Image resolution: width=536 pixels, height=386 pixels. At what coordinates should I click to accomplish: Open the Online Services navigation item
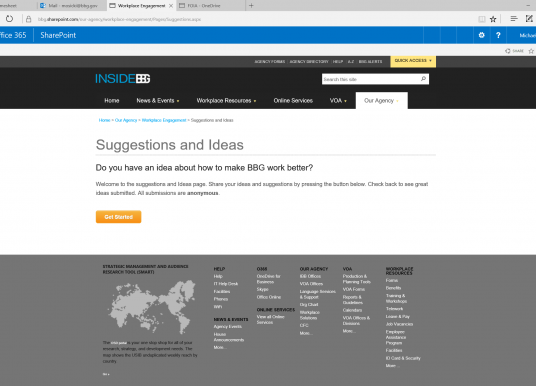(x=293, y=101)
